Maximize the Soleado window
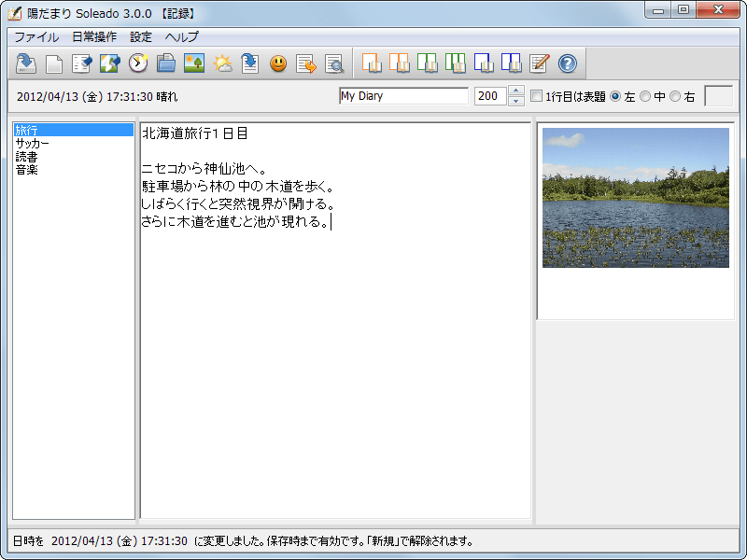 click(x=684, y=10)
